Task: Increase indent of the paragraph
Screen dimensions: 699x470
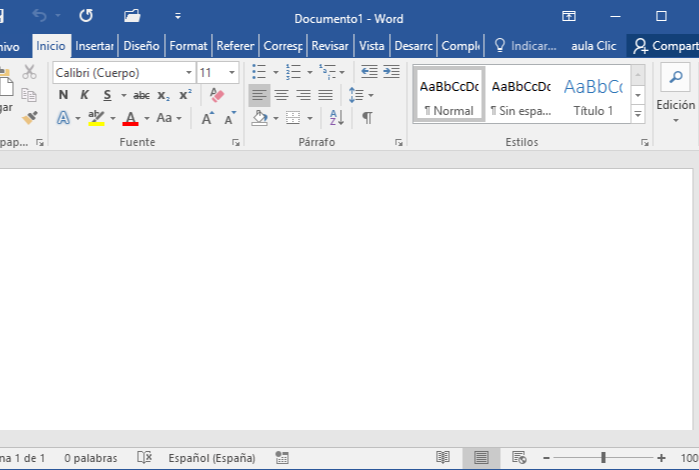Action: (391, 72)
